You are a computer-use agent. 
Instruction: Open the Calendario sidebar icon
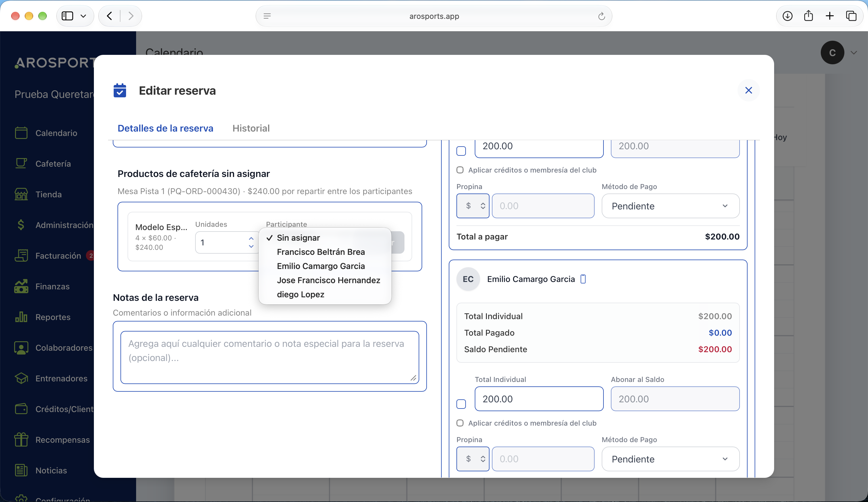21,133
